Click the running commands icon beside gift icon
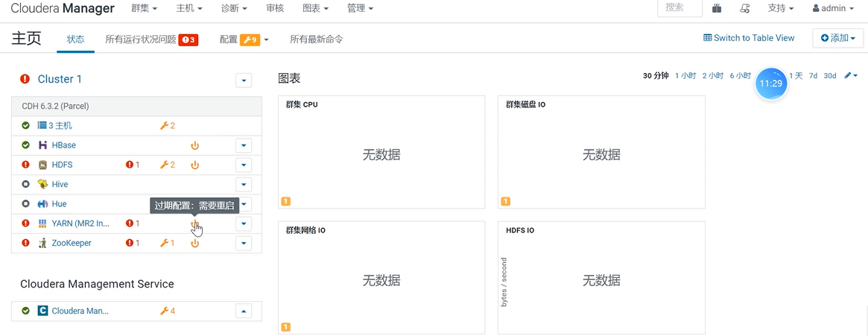The image size is (868, 336). coord(745,8)
